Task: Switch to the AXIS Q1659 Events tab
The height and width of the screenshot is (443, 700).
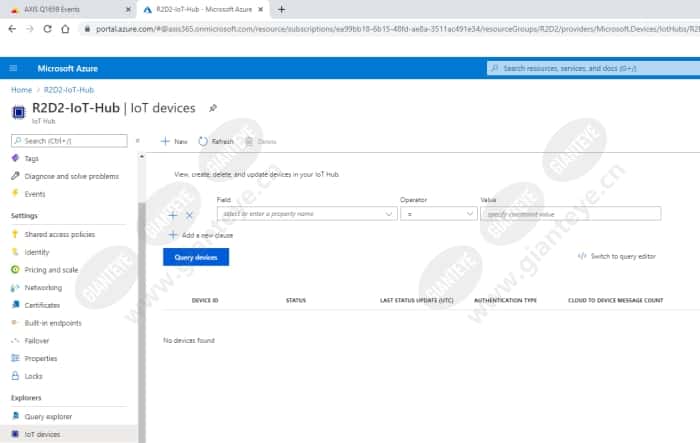Action: tap(67, 9)
